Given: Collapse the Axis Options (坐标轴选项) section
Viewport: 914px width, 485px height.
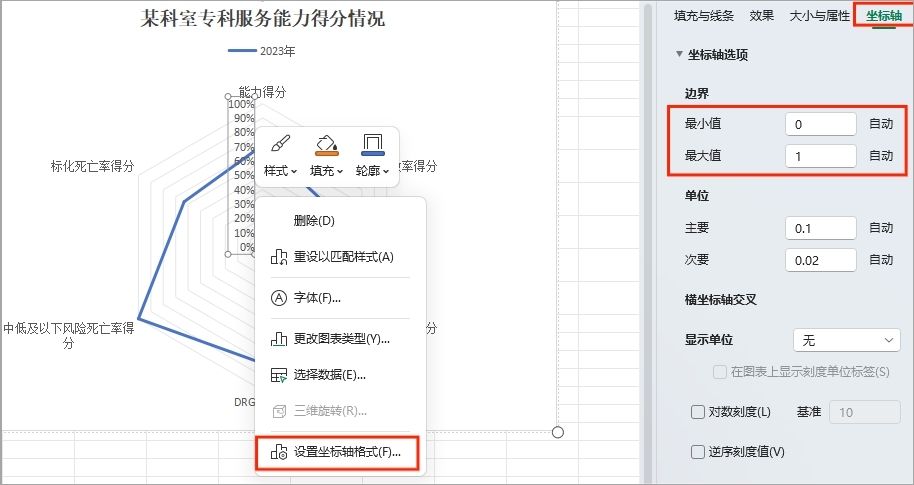Looking at the screenshot, I should coord(680,55).
